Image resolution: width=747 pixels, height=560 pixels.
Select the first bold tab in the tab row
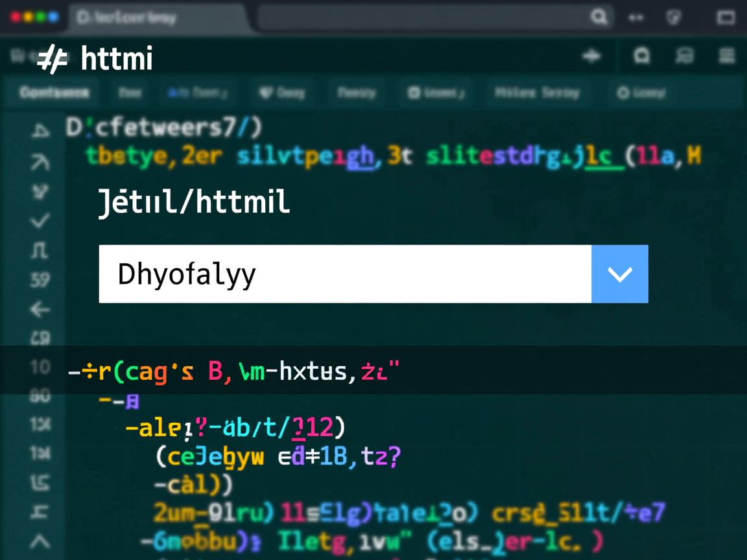click(54, 93)
